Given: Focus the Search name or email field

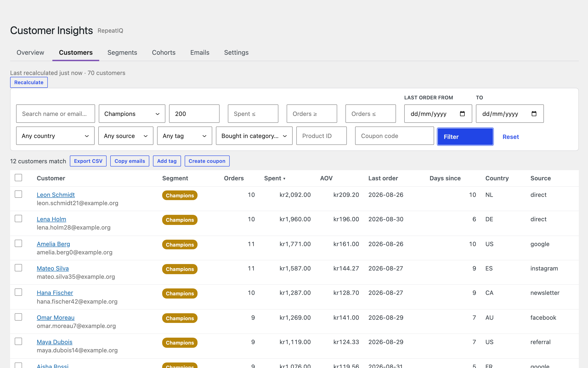Looking at the screenshot, I should pos(55,114).
